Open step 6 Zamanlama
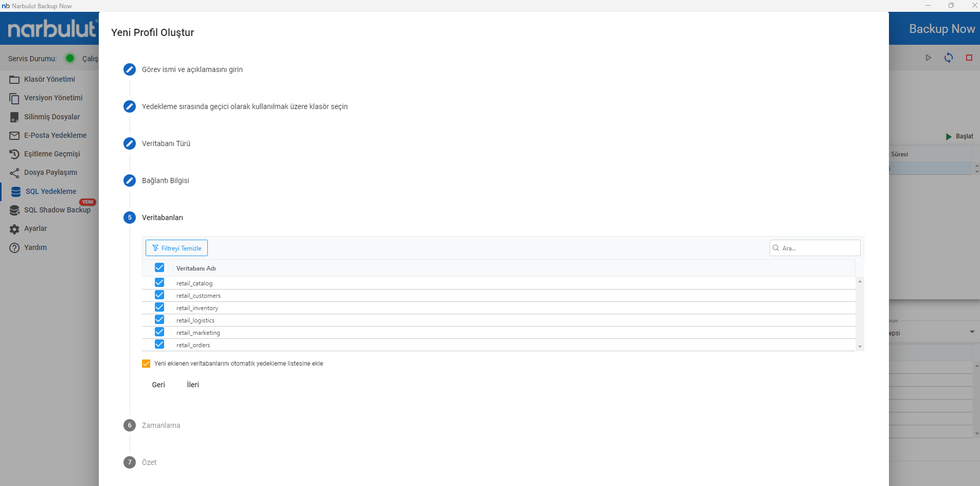 [161, 425]
